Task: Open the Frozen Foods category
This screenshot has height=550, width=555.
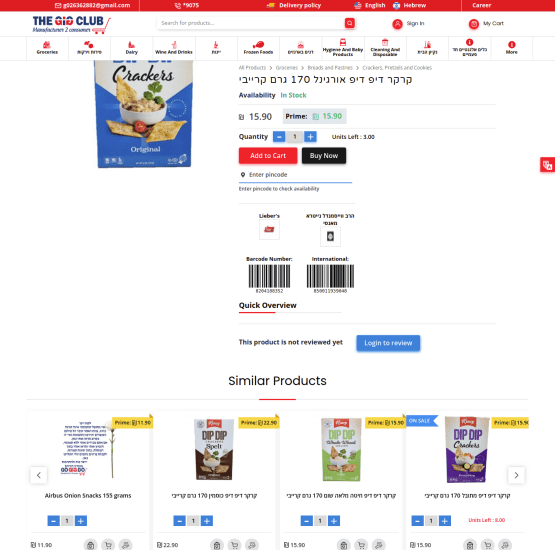Action: pyautogui.click(x=258, y=48)
